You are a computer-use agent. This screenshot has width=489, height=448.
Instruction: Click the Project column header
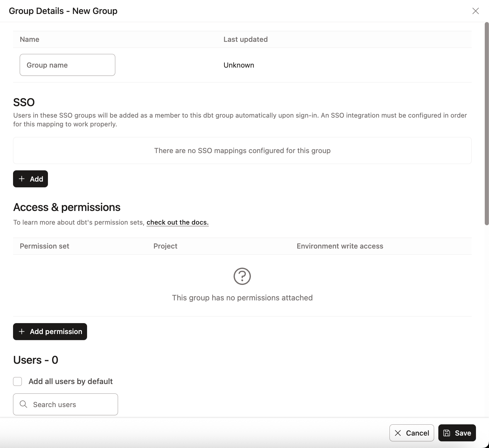165,246
